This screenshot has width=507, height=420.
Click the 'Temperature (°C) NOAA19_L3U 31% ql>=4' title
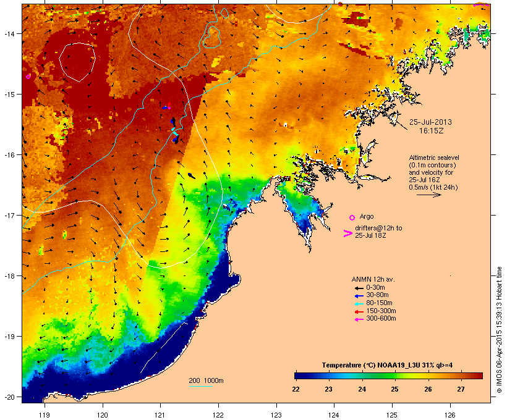pos(387,366)
